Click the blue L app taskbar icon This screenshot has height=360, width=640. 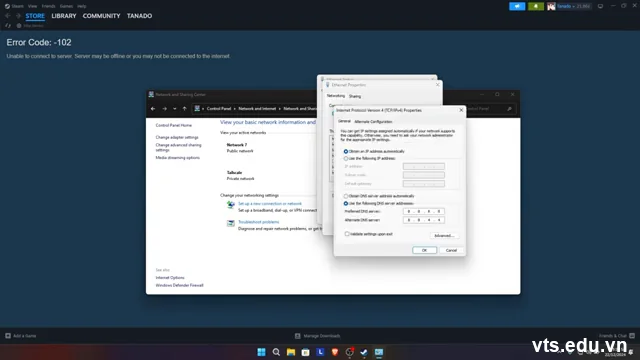[x=320, y=352]
